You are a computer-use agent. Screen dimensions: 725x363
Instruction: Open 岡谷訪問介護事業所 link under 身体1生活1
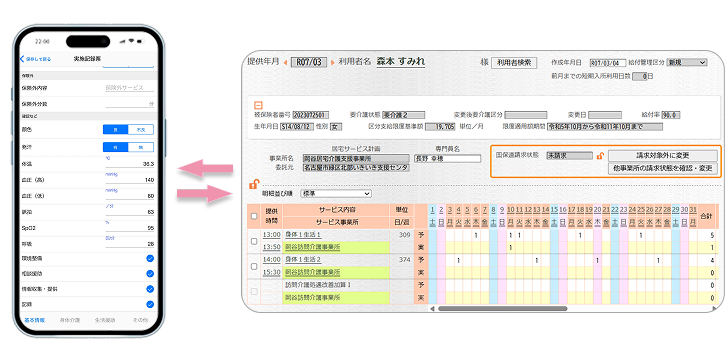313,247
